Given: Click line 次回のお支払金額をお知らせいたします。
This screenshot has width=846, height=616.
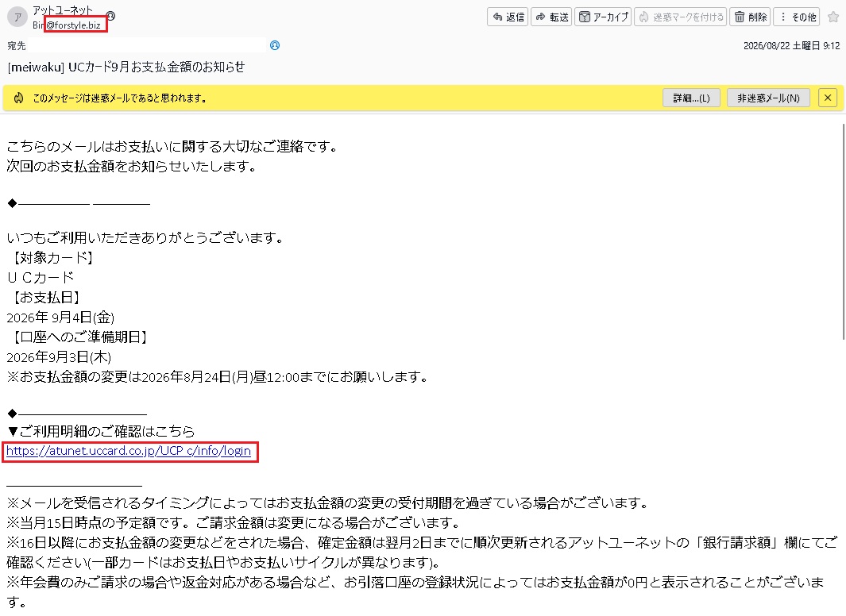Looking at the screenshot, I should pyautogui.click(x=132, y=166).
